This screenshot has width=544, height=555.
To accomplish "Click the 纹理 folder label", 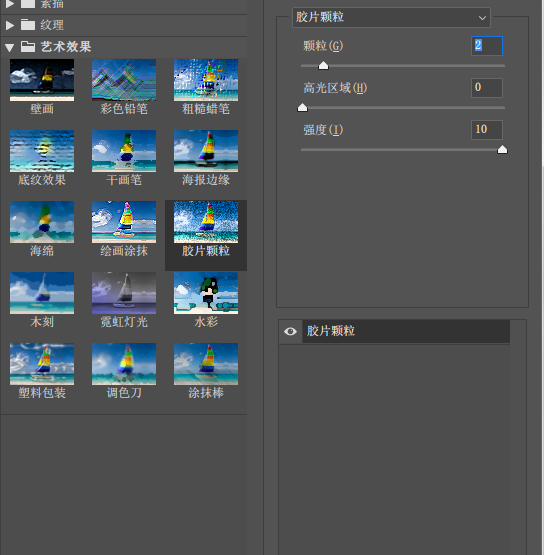I will [x=52, y=25].
